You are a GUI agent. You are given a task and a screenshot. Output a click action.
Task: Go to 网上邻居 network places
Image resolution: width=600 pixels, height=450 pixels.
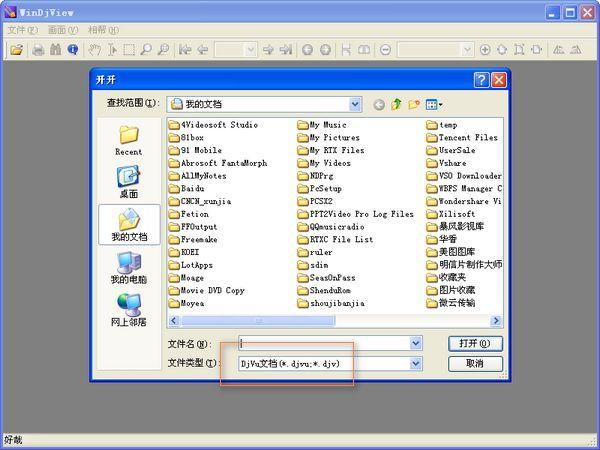(x=128, y=310)
